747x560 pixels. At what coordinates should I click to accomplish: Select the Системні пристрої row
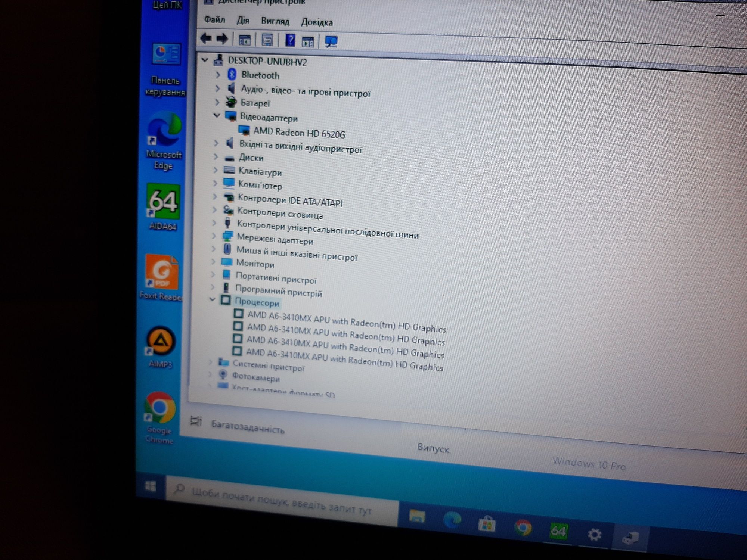[269, 365]
